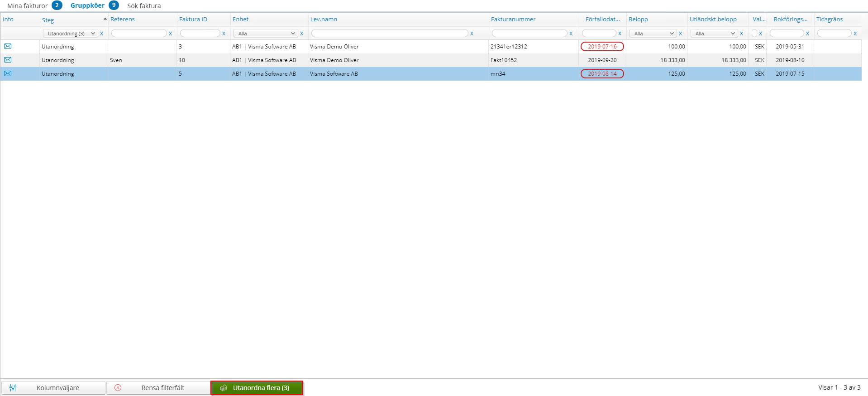This screenshot has height=396, width=868.
Task: Click the reference cell Sven
Action: 116,60
